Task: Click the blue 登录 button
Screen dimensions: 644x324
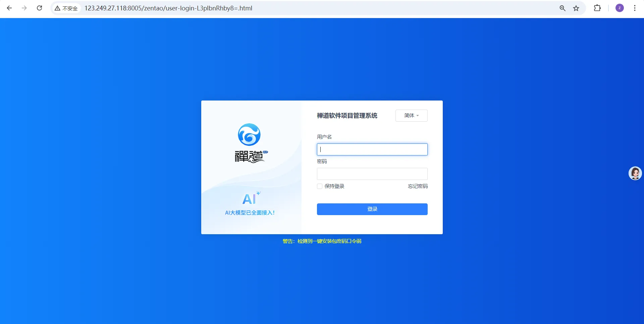Action: [x=372, y=209]
